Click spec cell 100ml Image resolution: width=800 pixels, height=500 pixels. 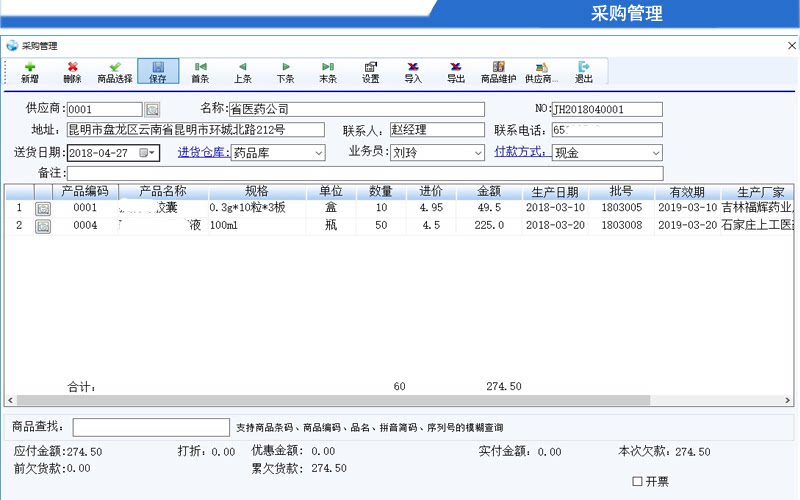[x=257, y=226]
